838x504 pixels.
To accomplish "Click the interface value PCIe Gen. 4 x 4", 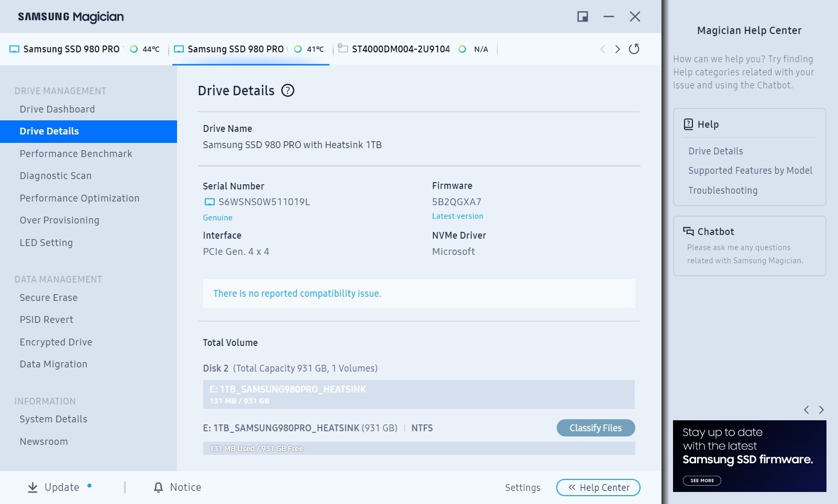I will coord(236,252).
